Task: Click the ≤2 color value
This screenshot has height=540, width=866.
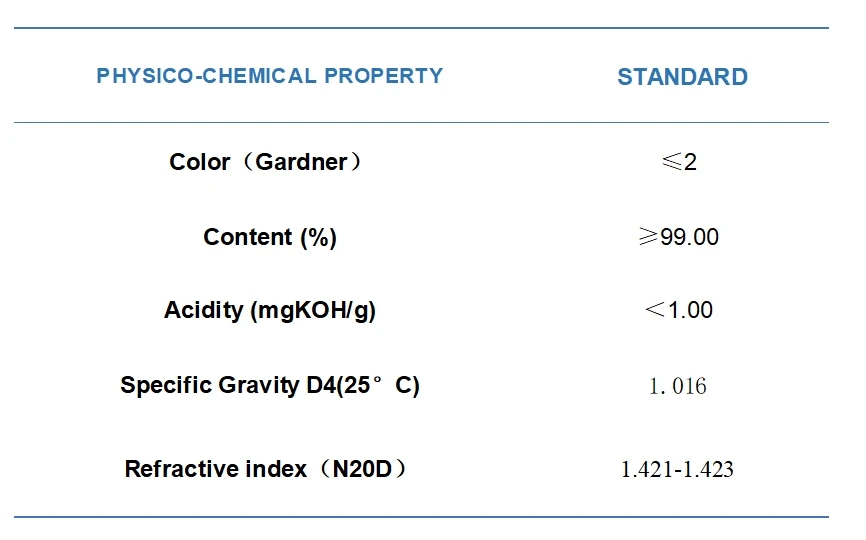Action: point(679,162)
